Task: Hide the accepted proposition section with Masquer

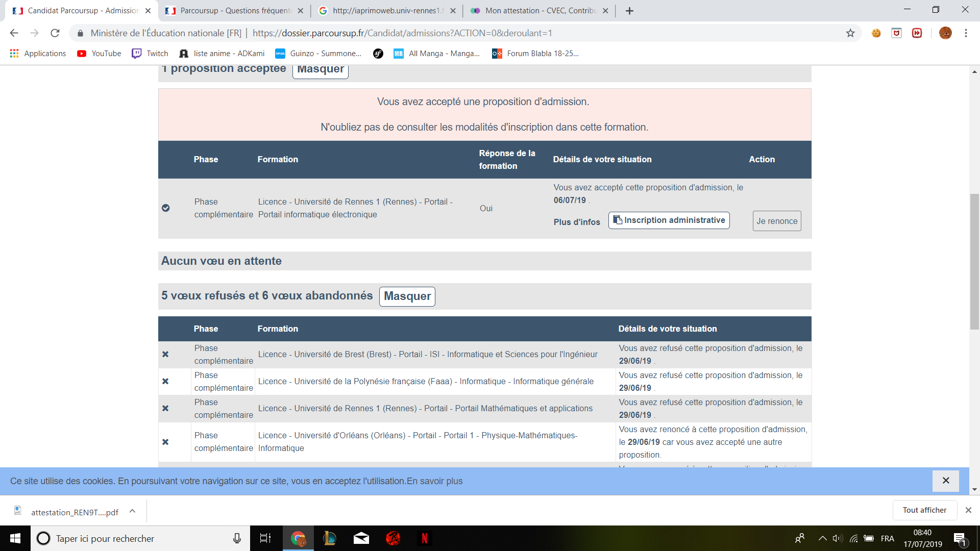Action: (320, 70)
